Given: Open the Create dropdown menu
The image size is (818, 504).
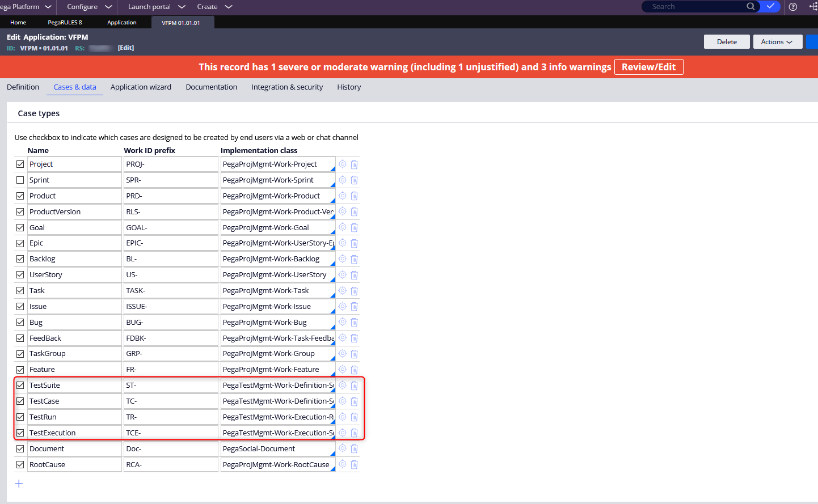Looking at the screenshot, I should click(214, 7).
